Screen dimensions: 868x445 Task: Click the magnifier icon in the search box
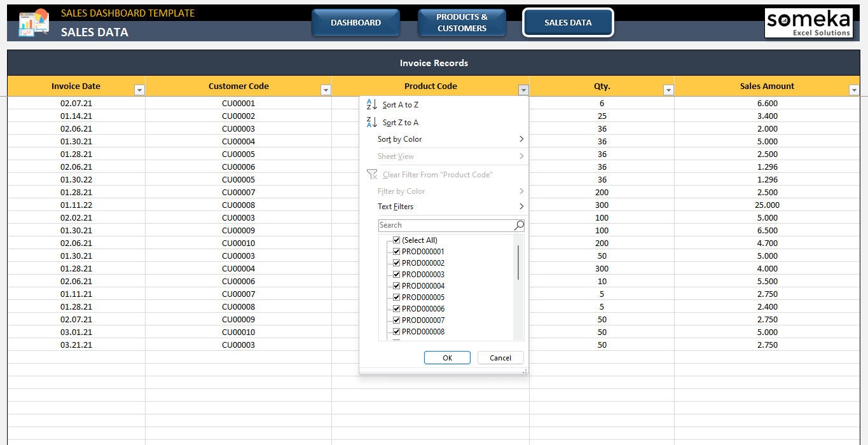click(x=519, y=224)
